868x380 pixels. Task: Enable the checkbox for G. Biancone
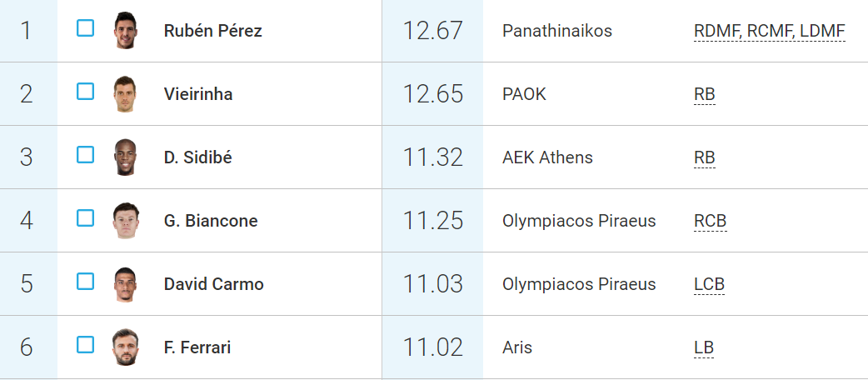(x=85, y=218)
